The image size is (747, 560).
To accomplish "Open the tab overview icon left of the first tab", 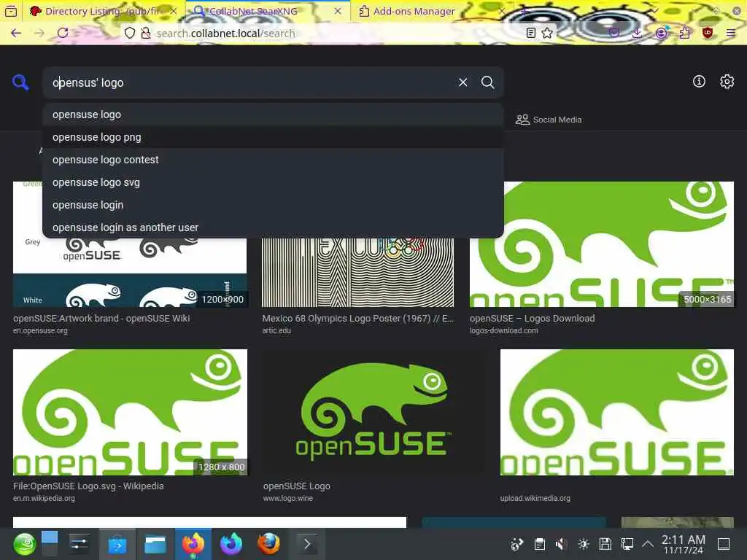I will (x=11, y=11).
